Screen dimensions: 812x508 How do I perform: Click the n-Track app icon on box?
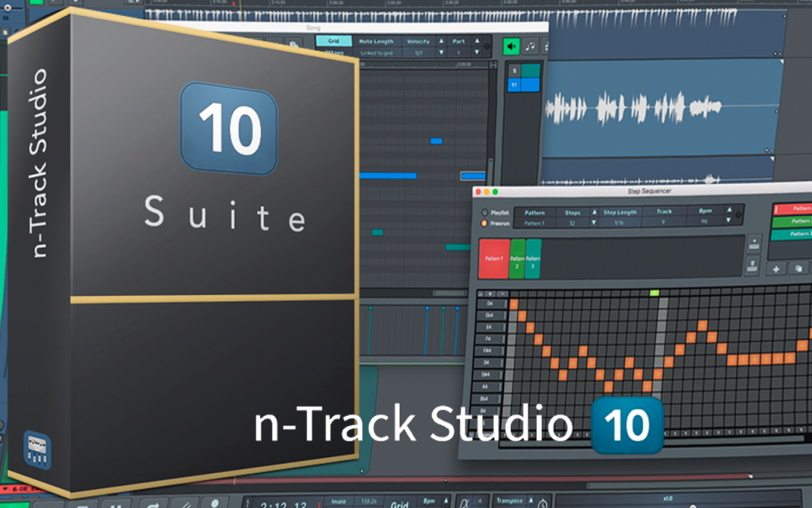[37, 449]
